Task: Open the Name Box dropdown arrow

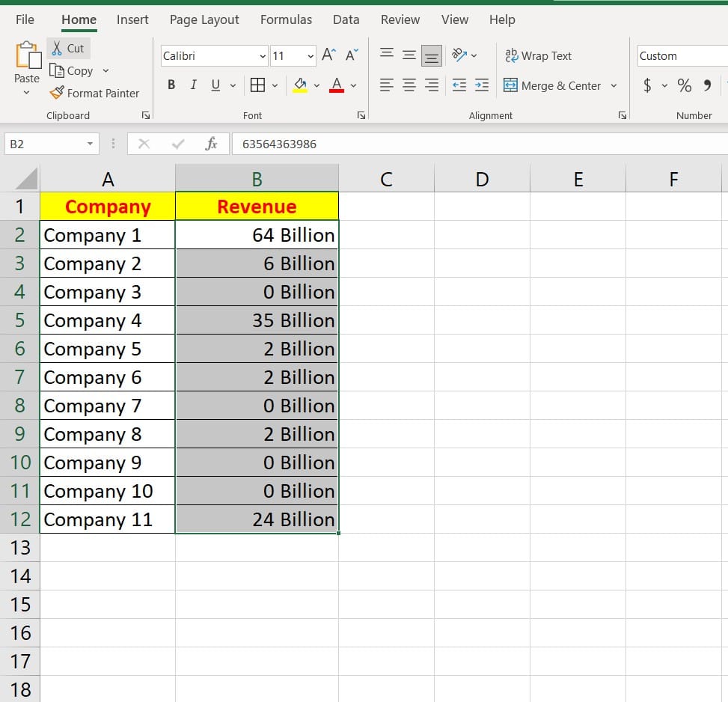Action: click(90, 144)
